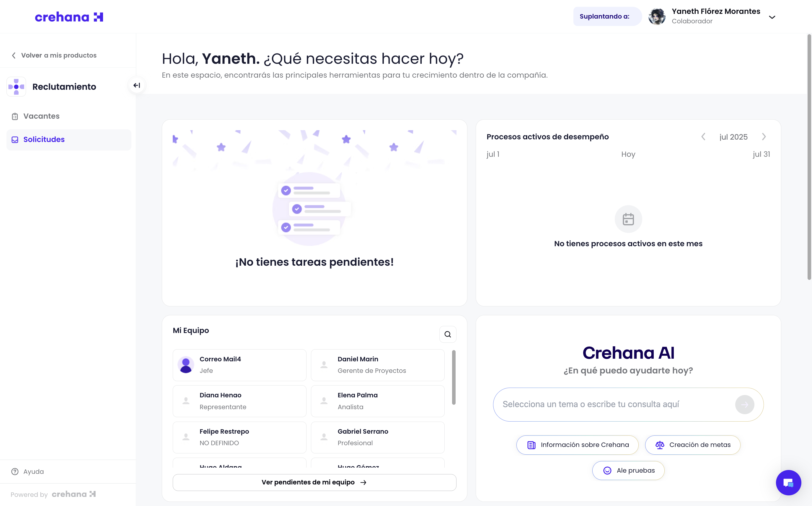
Task: Click the Procesos activos de desempeño heading
Action: point(547,137)
